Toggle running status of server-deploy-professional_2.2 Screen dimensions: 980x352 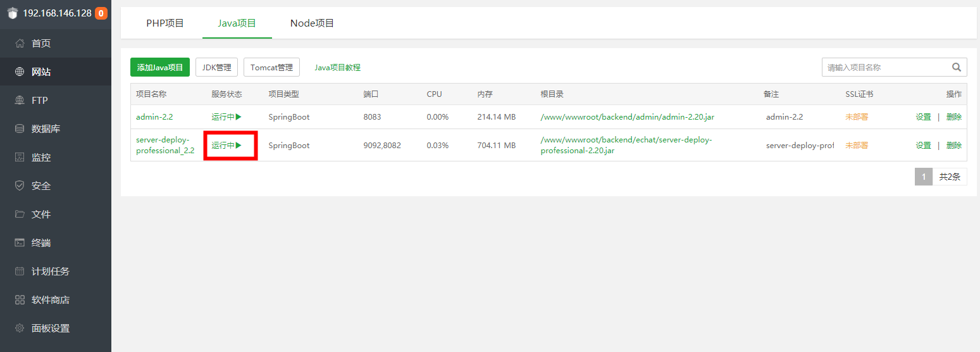[226, 146]
